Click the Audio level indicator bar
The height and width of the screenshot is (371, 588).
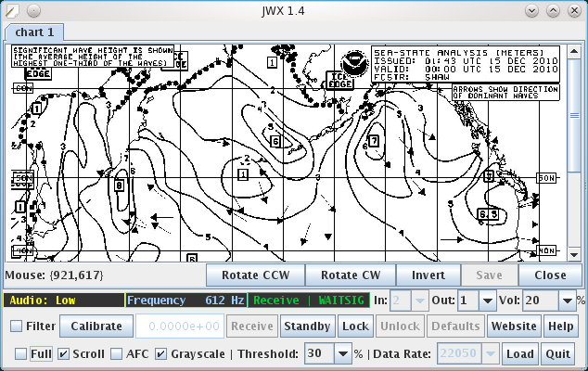[63, 301]
